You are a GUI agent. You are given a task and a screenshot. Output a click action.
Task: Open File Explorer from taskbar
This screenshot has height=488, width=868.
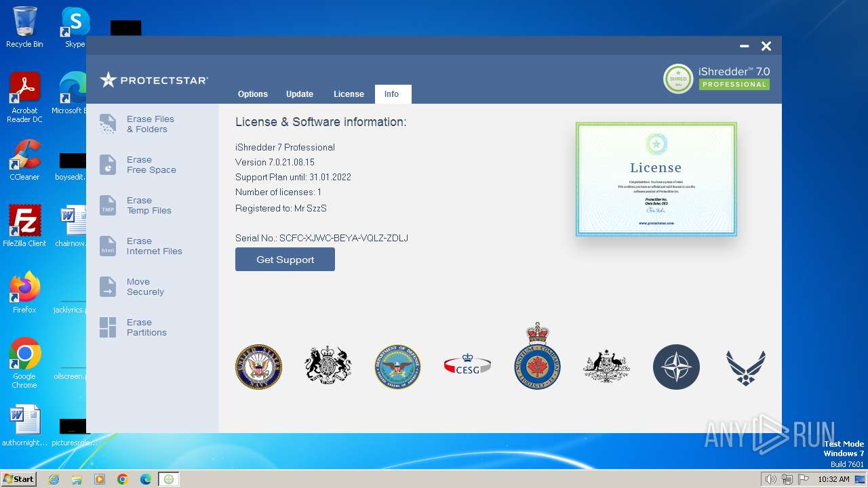click(x=77, y=479)
